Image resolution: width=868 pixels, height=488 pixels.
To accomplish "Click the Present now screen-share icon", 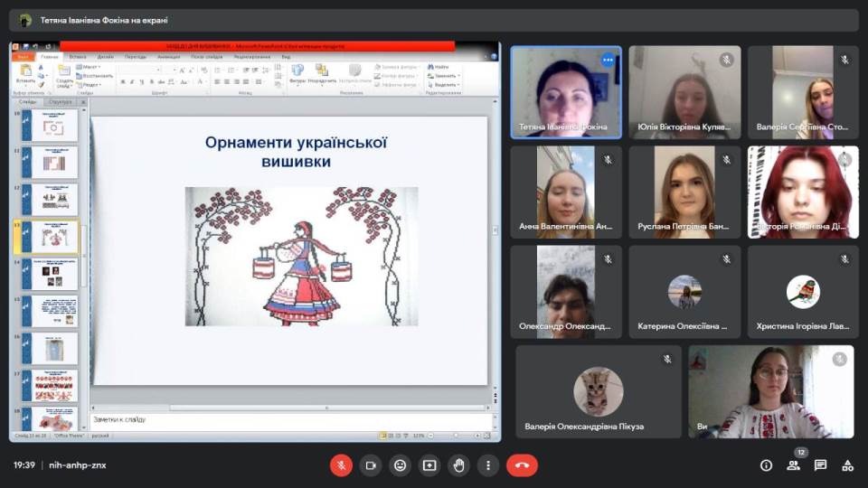I will 429,465.
